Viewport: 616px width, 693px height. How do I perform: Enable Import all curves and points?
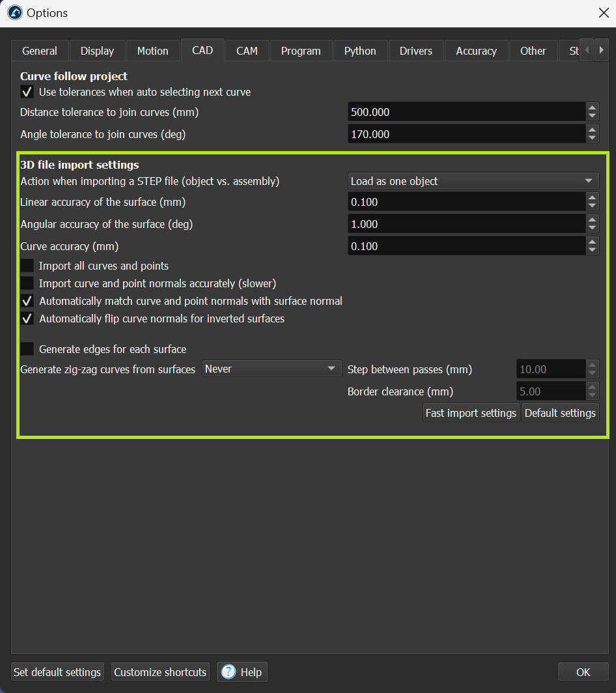(27, 266)
